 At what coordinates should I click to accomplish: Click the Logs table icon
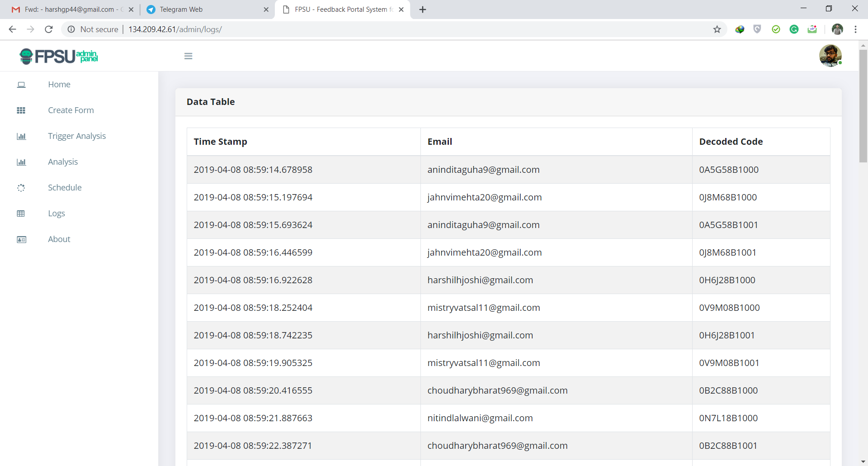(21, 214)
